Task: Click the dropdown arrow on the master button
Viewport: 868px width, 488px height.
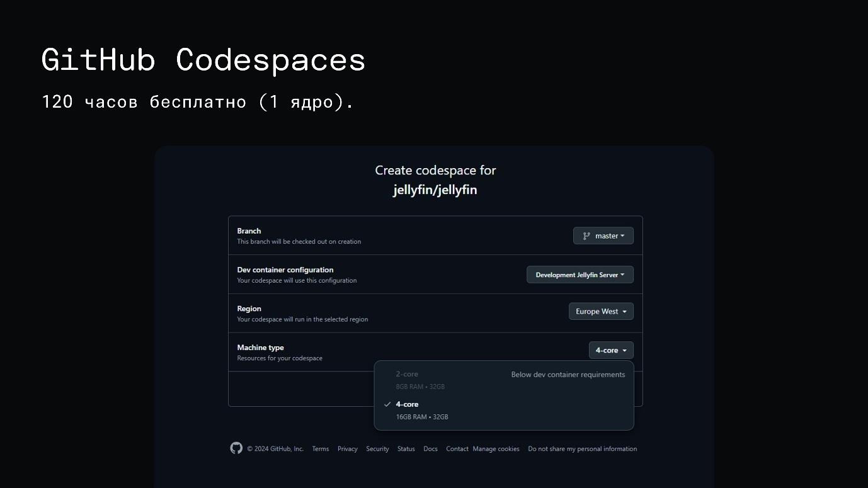Action: click(621, 235)
